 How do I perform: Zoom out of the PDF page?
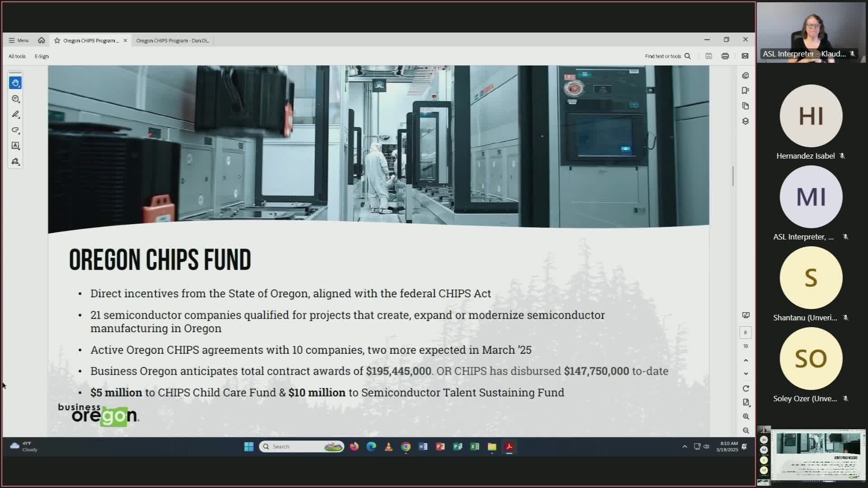click(x=746, y=431)
